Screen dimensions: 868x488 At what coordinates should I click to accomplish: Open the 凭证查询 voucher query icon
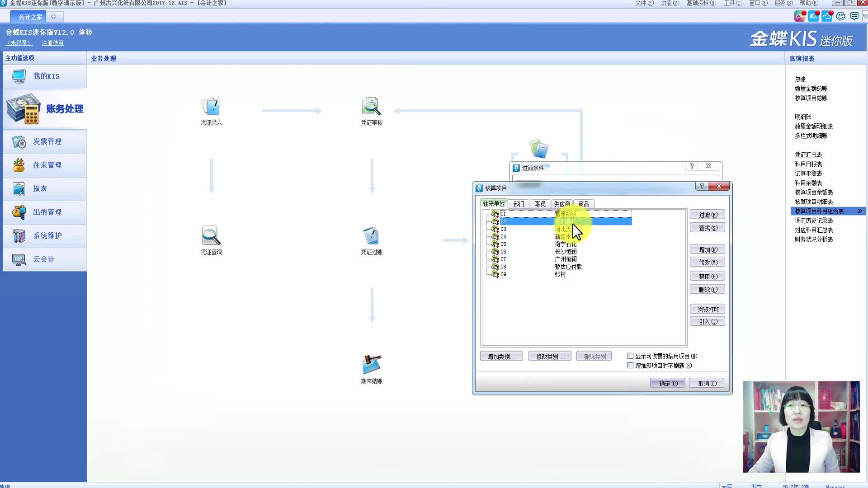coord(211,236)
